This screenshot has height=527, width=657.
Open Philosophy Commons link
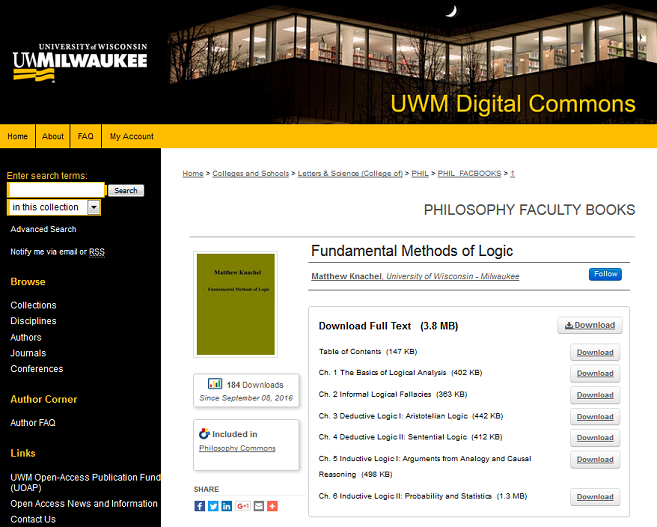tap(237, 448)
